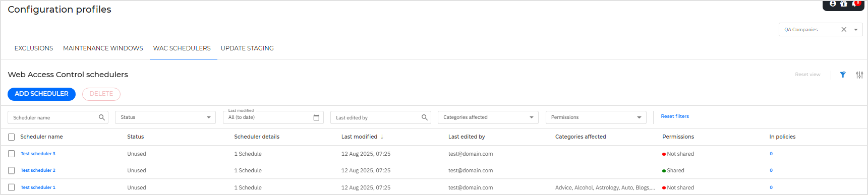
Task: Expand the QA Companies dropdown
Action: point(856,30)
